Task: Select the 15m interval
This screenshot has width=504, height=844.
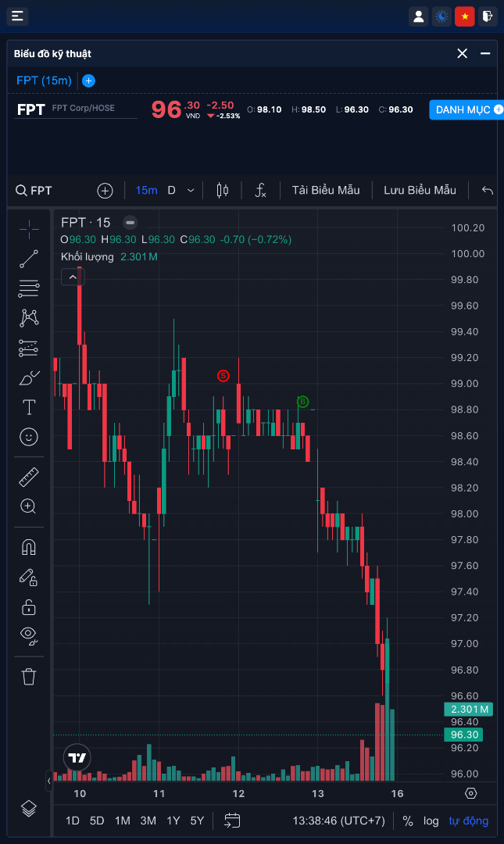Action: coord(146,191)
